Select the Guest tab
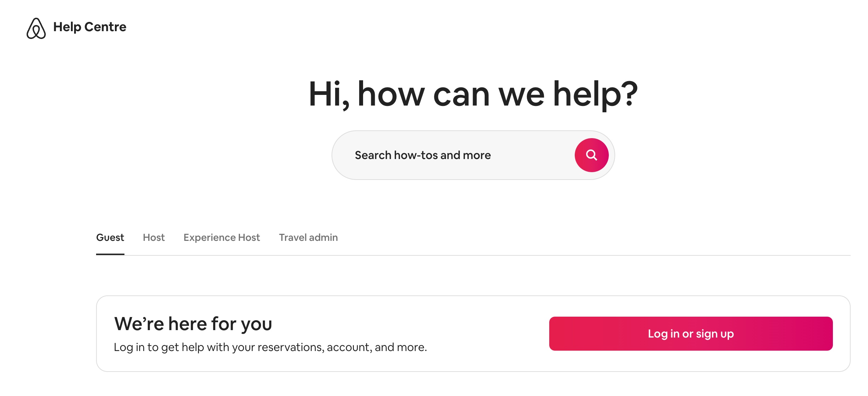The width and height of the screenshot is (868, 396). [x=110, y=237]
